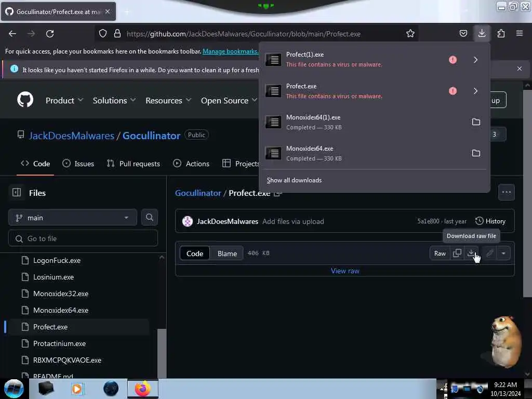Focus the Go to file search field
The height and width of the screenshot is (399, 532).
(x=83, y=238)
